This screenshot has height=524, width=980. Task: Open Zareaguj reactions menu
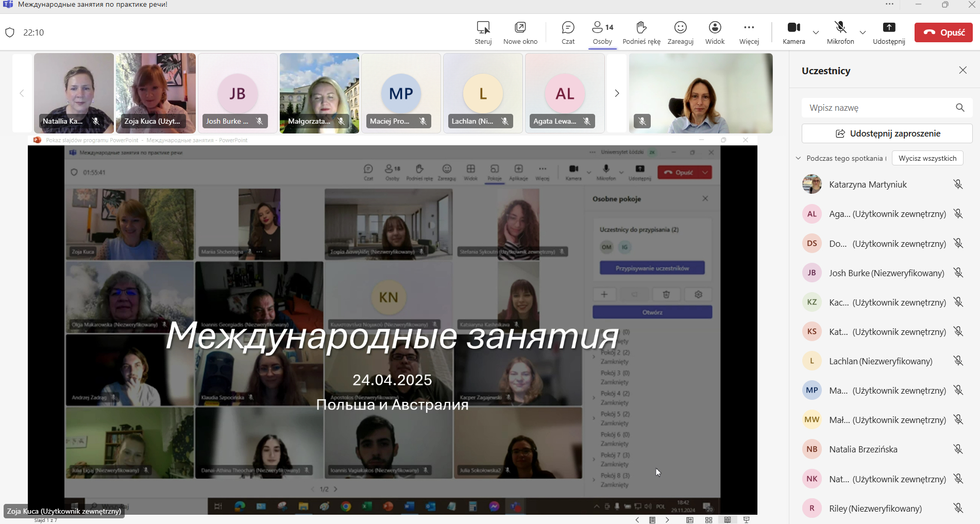(x=680, y=32)
